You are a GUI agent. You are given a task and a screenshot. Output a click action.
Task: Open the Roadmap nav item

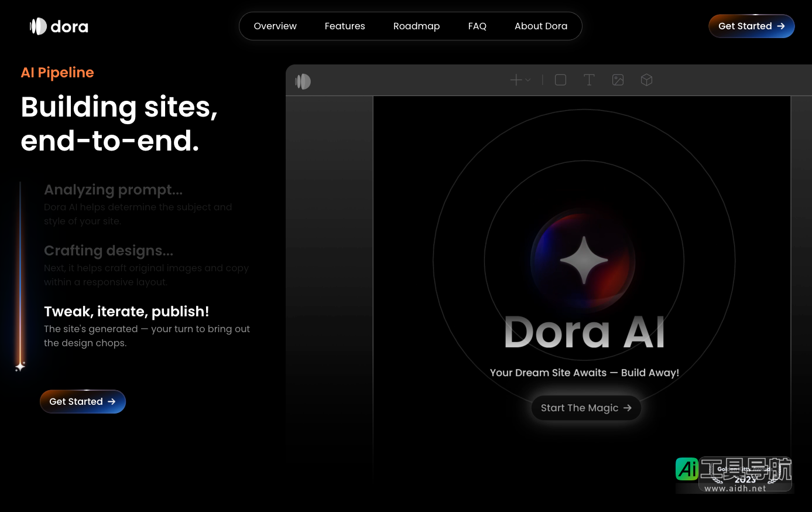(416, 26)
